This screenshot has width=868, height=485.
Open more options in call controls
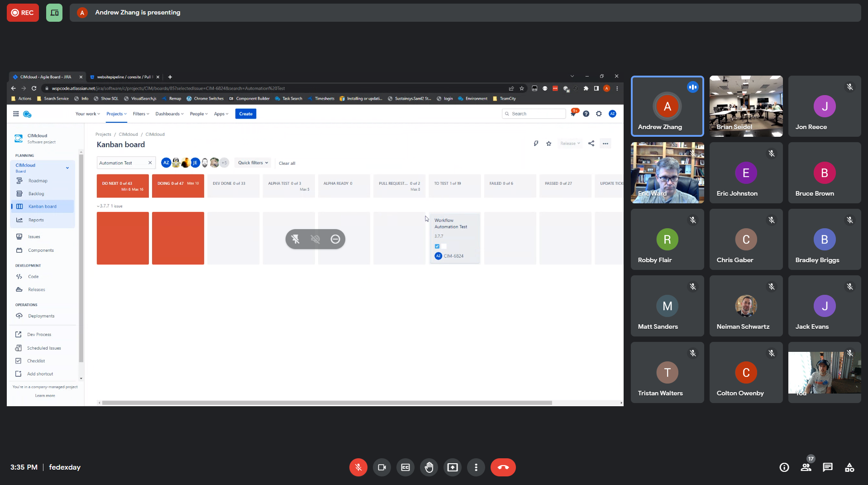click(476, 467)
